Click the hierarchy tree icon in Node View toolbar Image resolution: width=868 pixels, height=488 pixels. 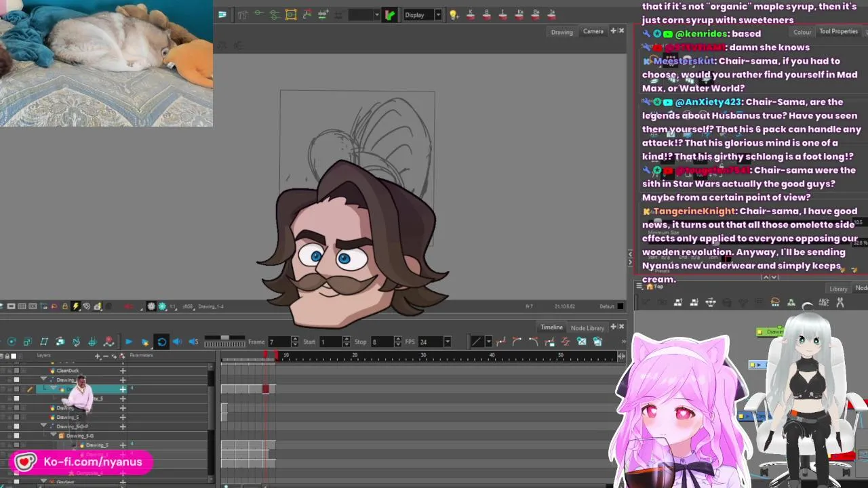[711, 302]
